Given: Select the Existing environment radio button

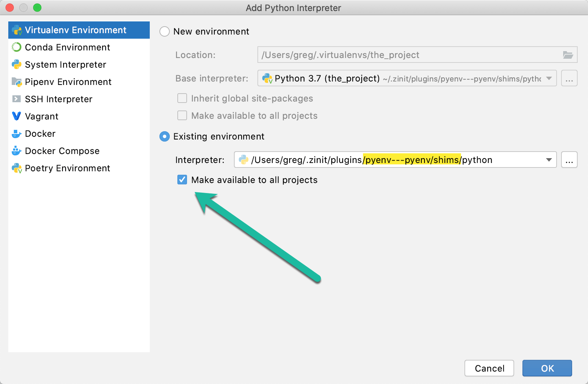Looking at the screenshot, I should [165, 136].
